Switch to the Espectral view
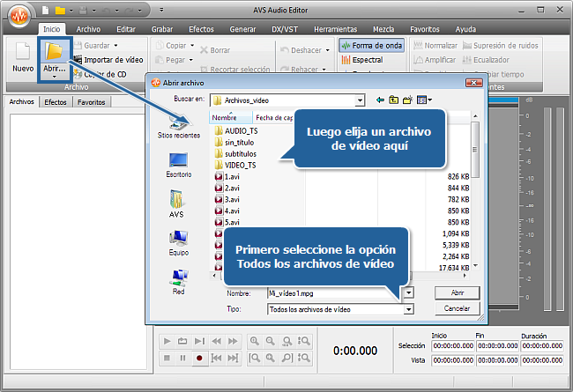The width and height of the screenshot is (573, 392). [x=362, y=60]
